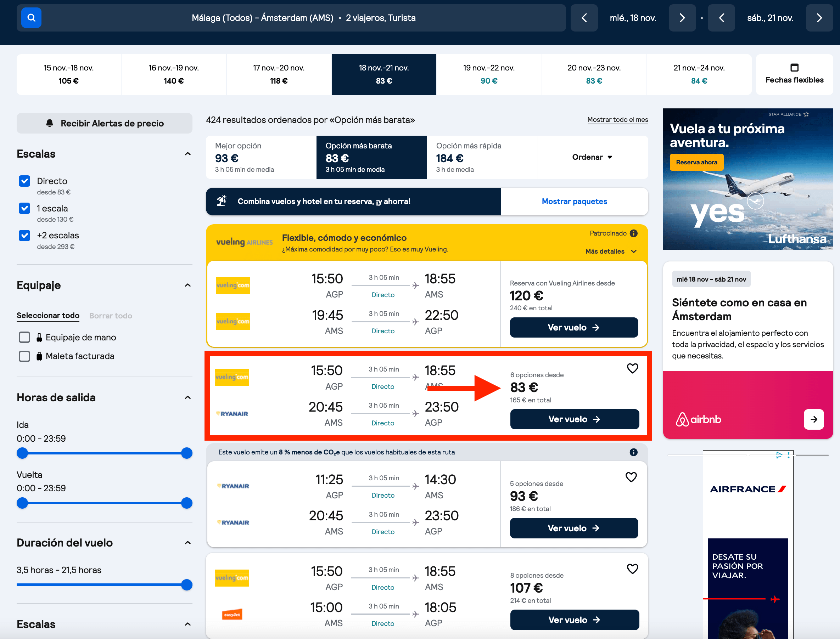Select the 20 nov.-23 nov. date tab
The height and width of the screenshot is (639, 840).
pos(594,74)
